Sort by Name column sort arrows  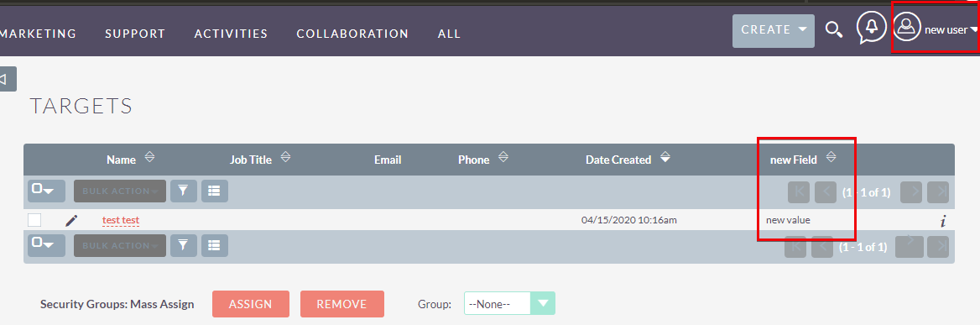coord(149,158)
